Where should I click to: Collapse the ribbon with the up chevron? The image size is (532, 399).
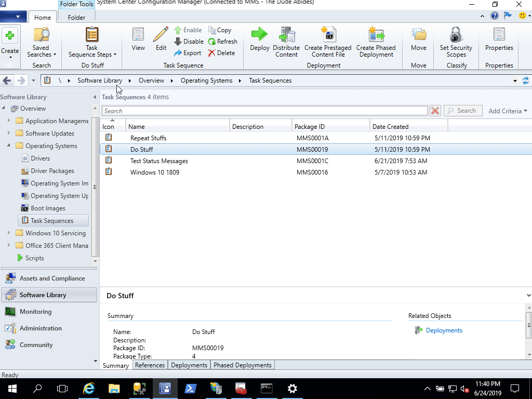482,16
